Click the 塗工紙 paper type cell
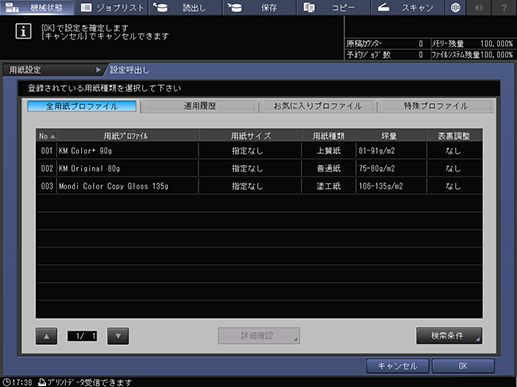Image resolution: width=517 pixels, height=387 pixels. coord(329,186)
